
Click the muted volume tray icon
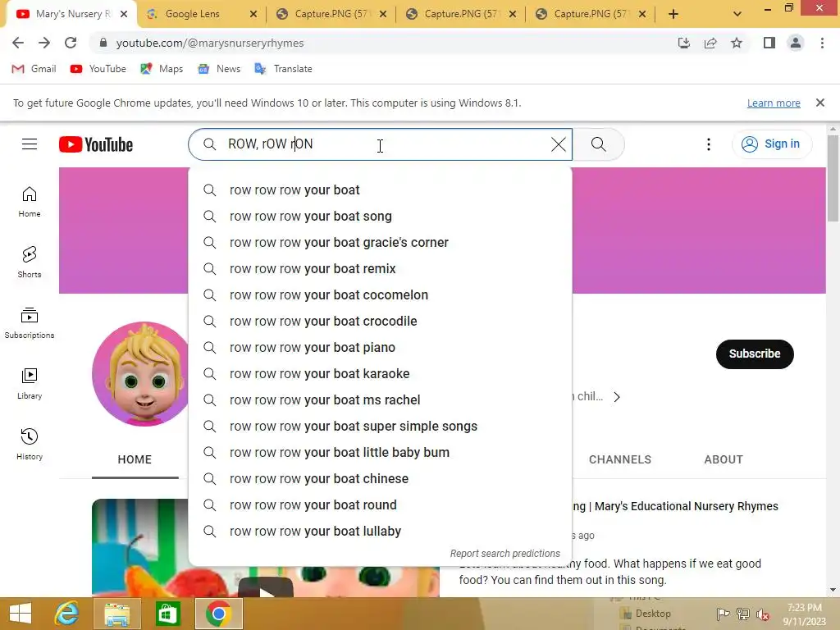763,614
